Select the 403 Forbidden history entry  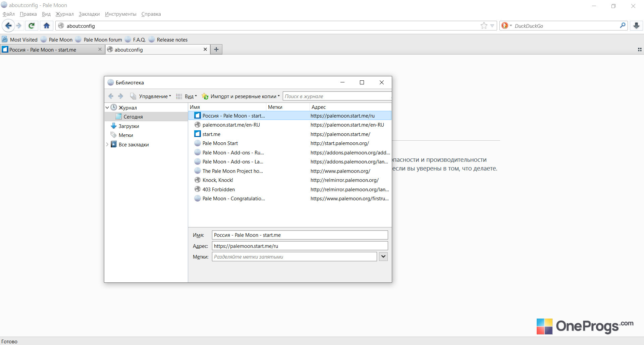point(290,189)
